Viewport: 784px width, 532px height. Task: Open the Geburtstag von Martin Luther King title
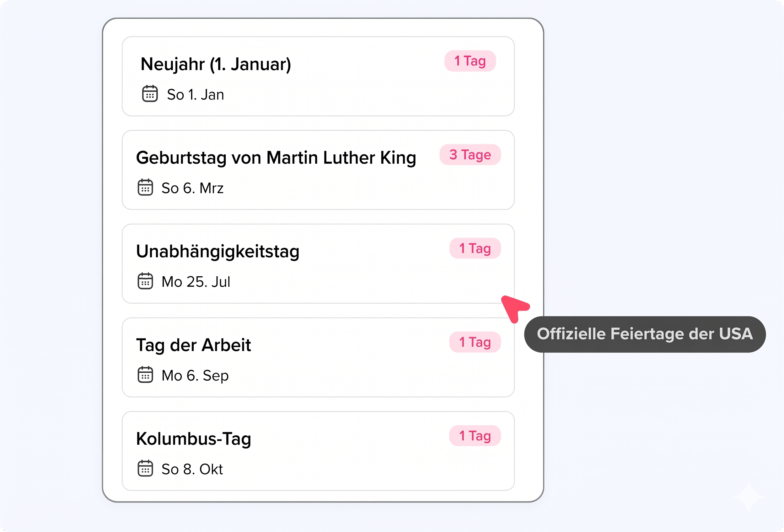(276, 158)
